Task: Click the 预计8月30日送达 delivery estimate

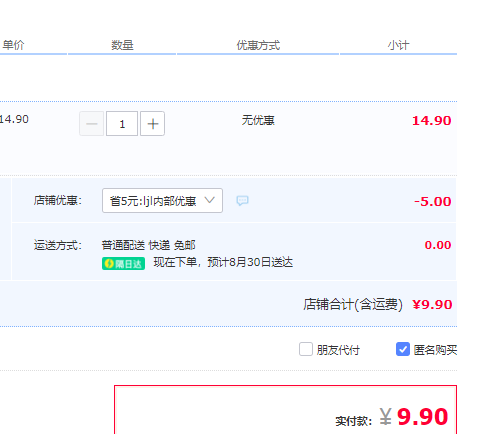Action: click(250, 262)
